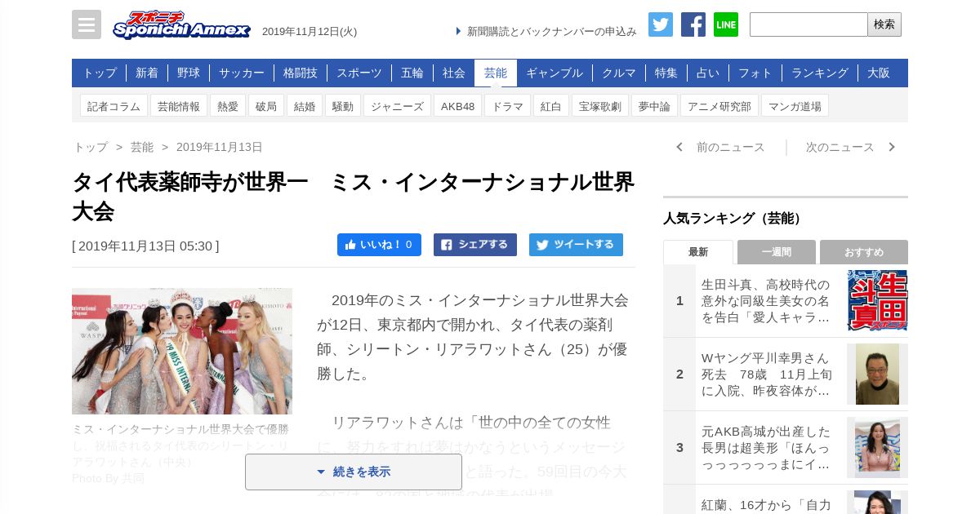The width and height of the screenshot is (980, 514).
Task: Select 格闘技 in main navigation
Action: [x=301, y=73]
